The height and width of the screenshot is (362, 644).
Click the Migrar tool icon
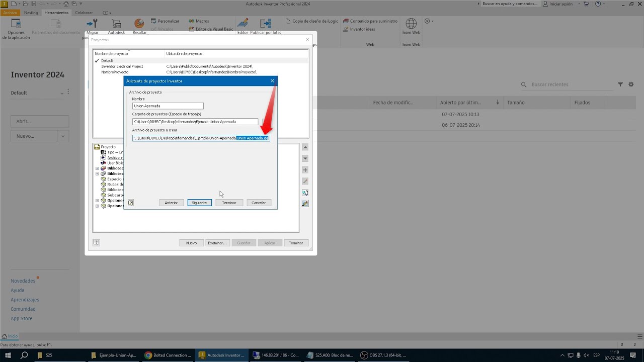(x=92, y=24)
